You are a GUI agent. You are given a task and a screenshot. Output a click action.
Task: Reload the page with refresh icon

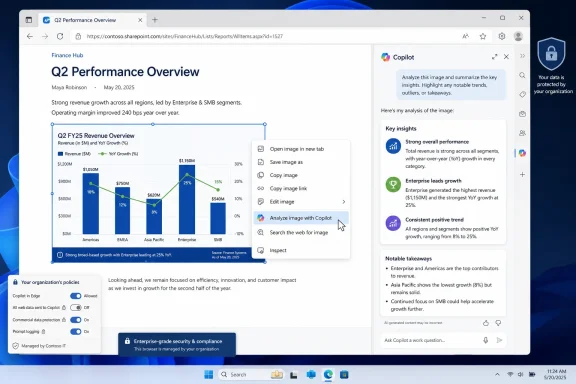(x=60, y=36)
